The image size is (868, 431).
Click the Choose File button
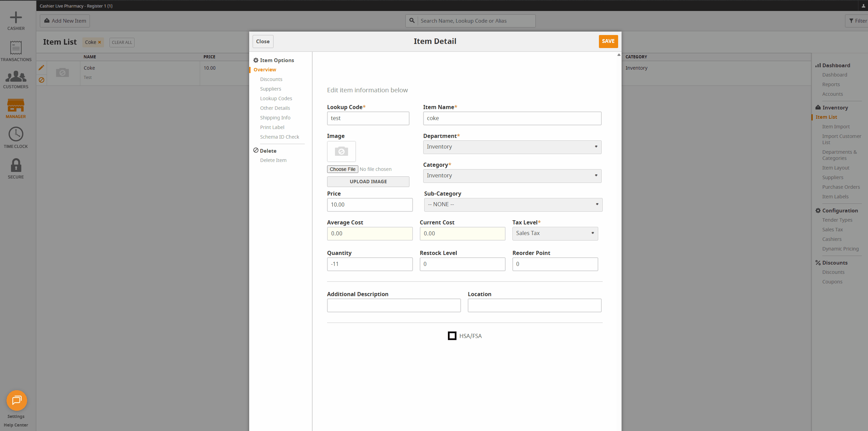point(342,169)
